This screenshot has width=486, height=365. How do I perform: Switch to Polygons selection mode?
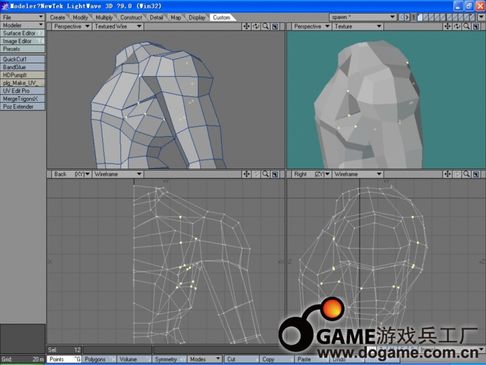click(x=99, y=359)
